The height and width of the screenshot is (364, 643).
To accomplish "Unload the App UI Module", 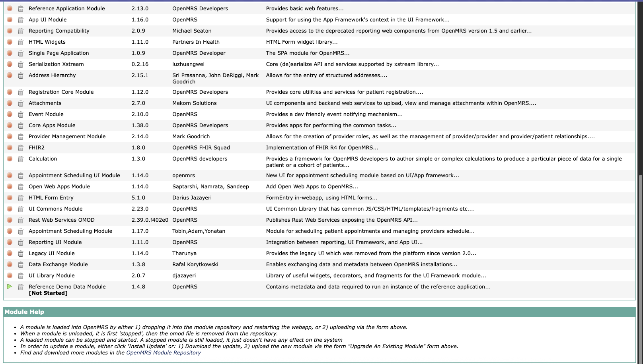I will point(21,20).
